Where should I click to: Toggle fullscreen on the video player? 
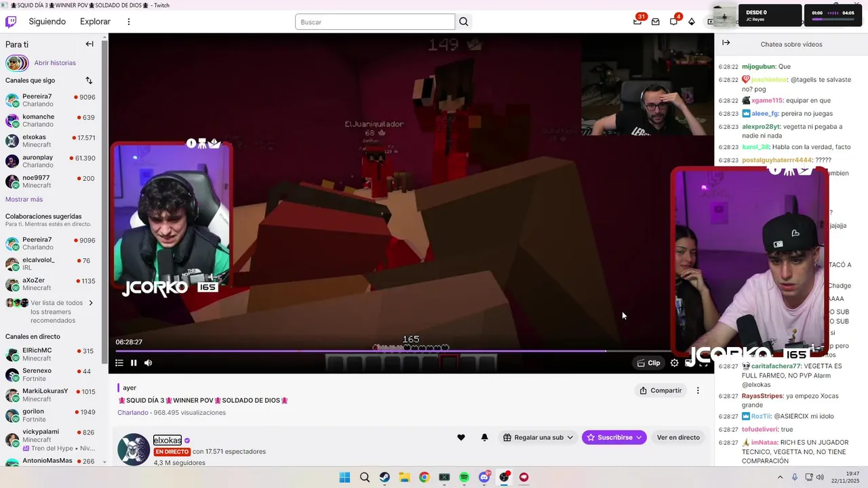coord(703,363)
